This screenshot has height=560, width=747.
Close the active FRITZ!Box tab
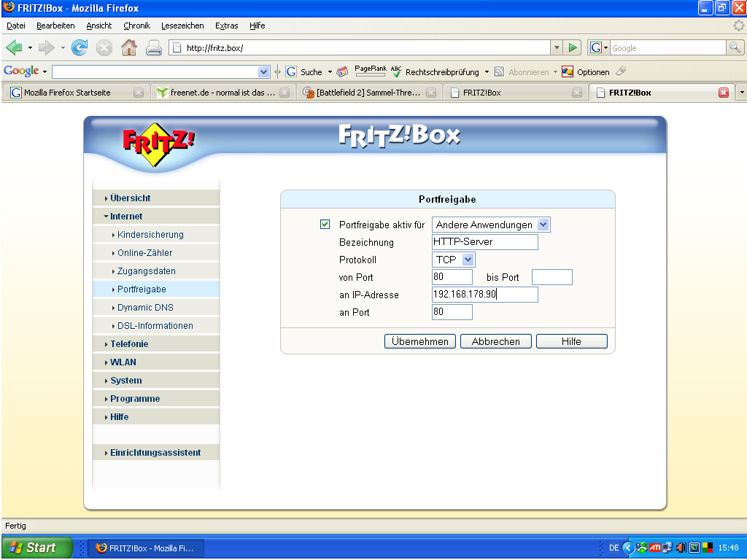723,93
